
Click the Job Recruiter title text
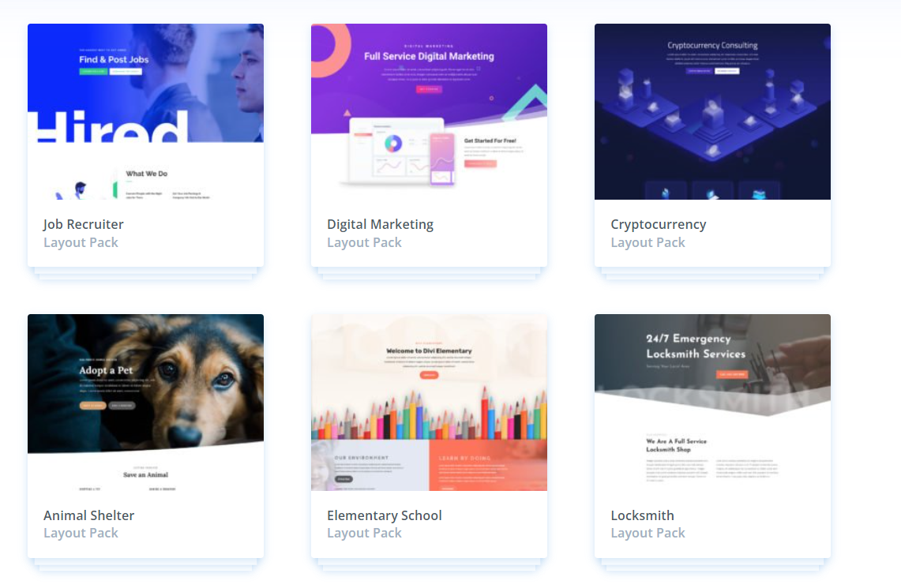coord(84,224)
